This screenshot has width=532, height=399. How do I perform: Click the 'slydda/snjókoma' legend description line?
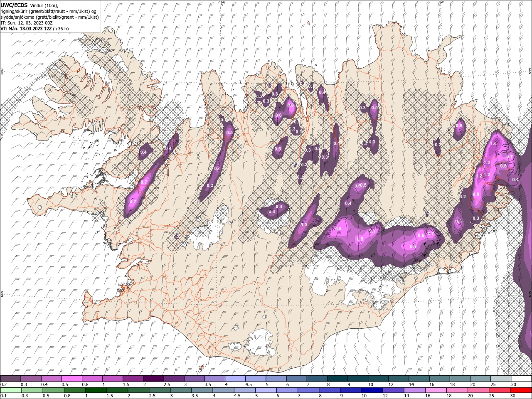[x=50, y=17]
